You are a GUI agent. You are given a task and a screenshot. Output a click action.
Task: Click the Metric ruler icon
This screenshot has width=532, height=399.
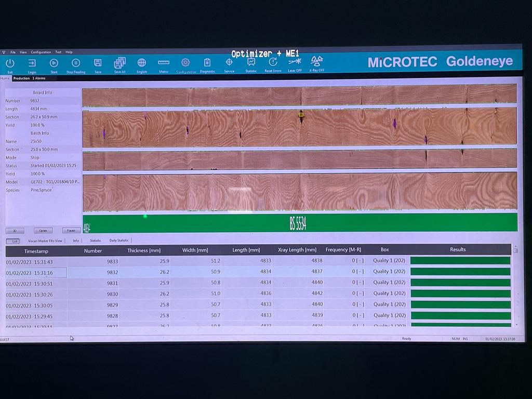(164, 62)
